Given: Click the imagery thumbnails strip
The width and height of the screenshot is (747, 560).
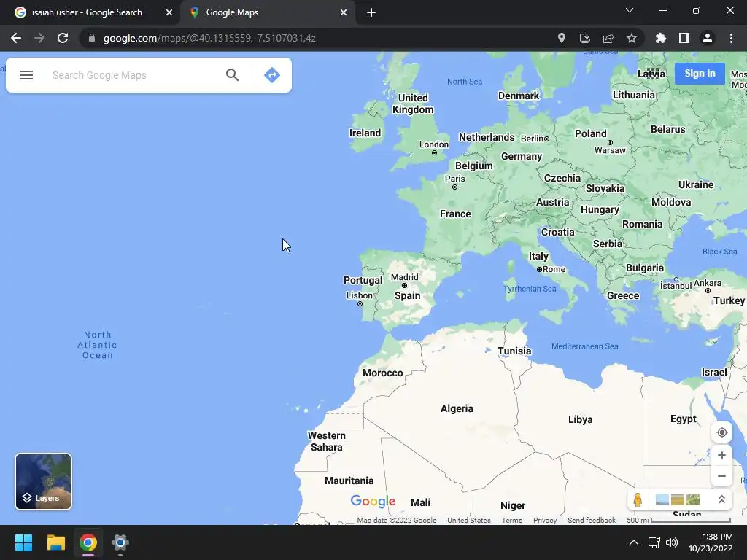Looking at the screenshot, I should coord(678,499).
